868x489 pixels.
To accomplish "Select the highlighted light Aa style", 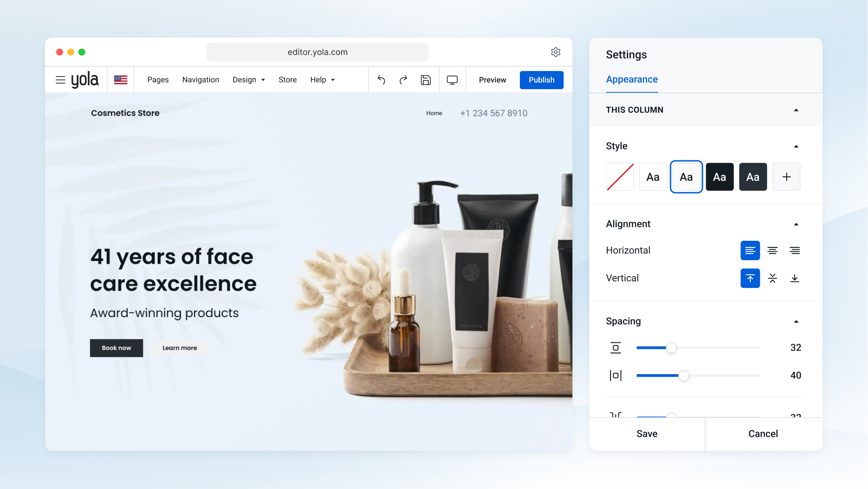I will (686, 177).
